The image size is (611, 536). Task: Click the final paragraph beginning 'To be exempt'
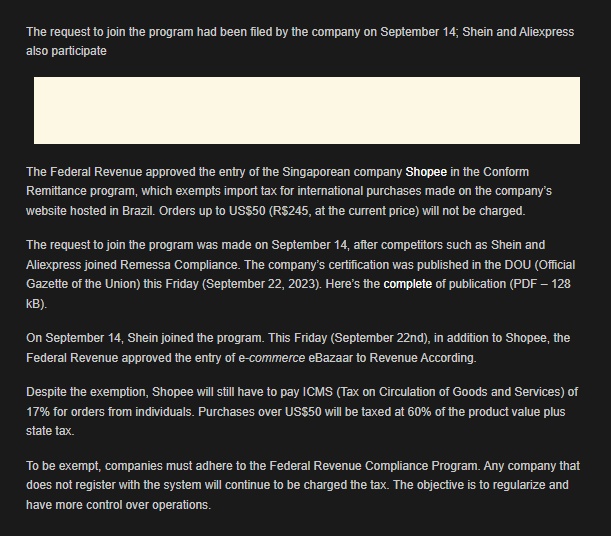click(x=303, y=485)
